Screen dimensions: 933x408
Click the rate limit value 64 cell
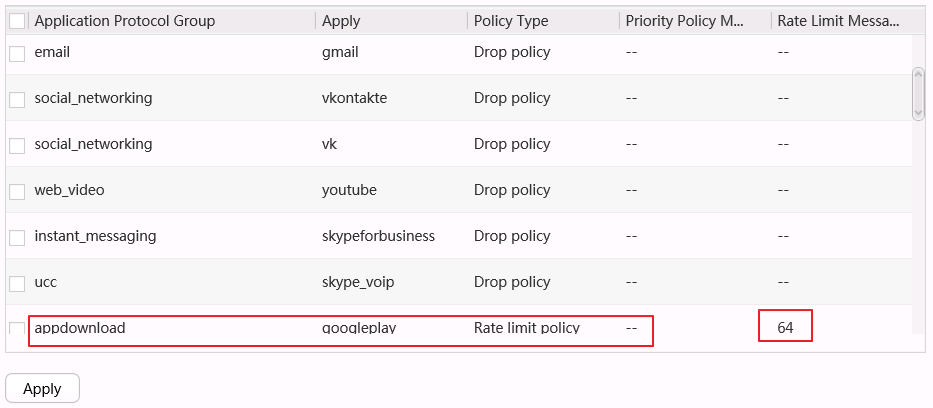tap(785, 327)
